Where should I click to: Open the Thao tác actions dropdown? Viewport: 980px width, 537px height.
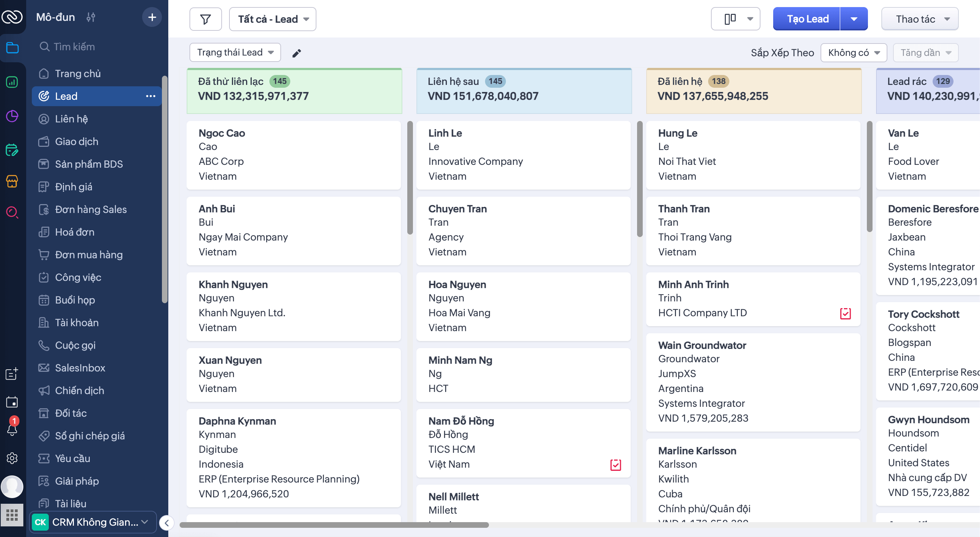pos(920,19)
